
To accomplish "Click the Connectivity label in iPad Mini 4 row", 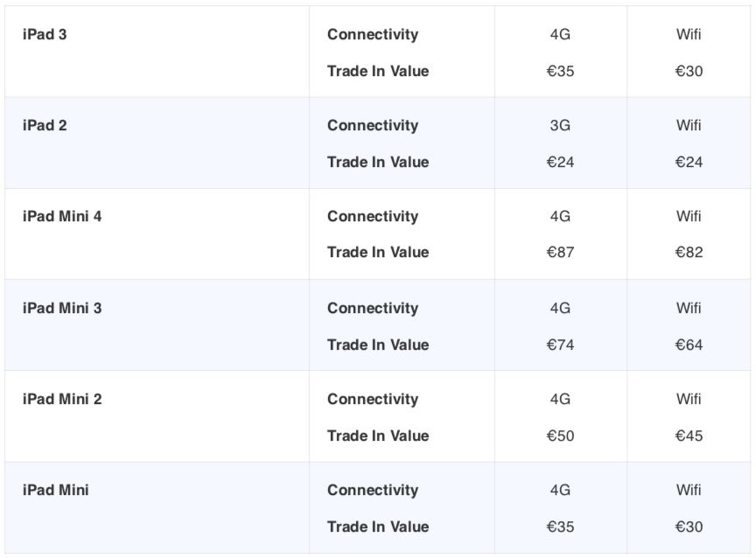I will pyautogui.click(x=373, y=216).
